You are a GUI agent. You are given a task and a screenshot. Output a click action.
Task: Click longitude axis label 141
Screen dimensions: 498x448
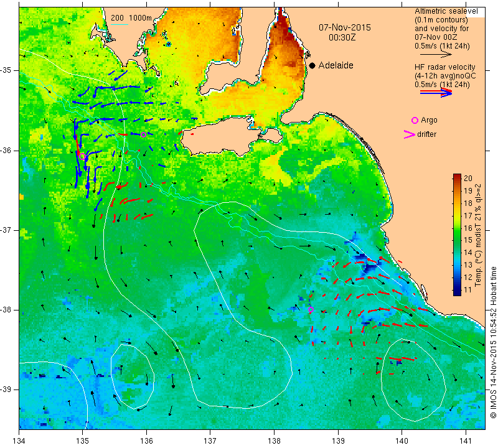(466, 441)
